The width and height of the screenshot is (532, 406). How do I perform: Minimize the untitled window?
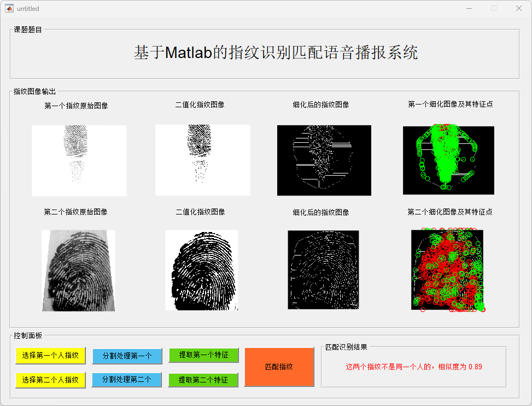469,9
